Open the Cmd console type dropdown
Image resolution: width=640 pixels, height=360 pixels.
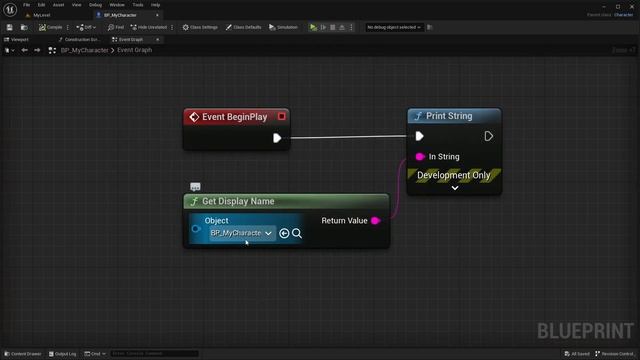(x=95, y=354)
